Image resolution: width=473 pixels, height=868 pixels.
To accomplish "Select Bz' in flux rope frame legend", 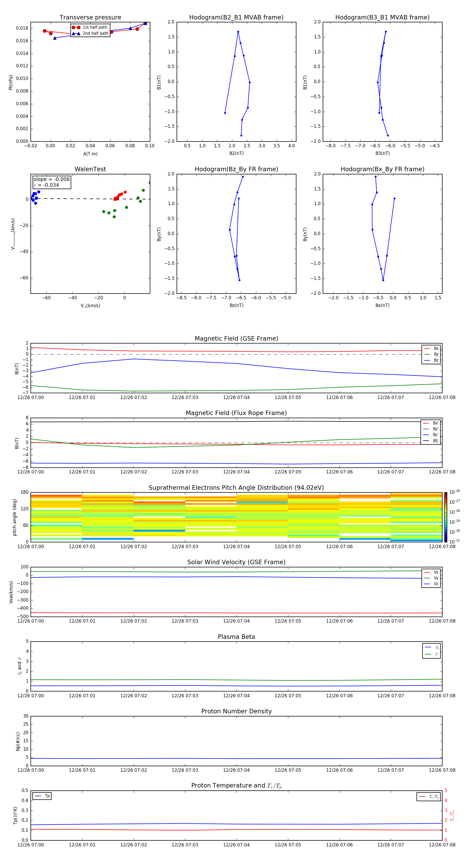I will pyautogui.click(x=431, y=435).
